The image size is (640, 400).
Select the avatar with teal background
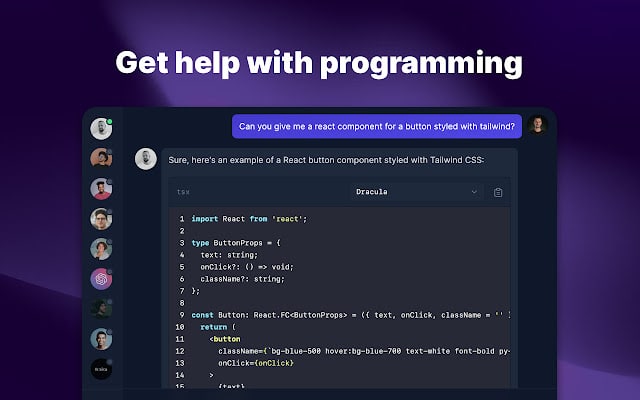tap(101, 339)
